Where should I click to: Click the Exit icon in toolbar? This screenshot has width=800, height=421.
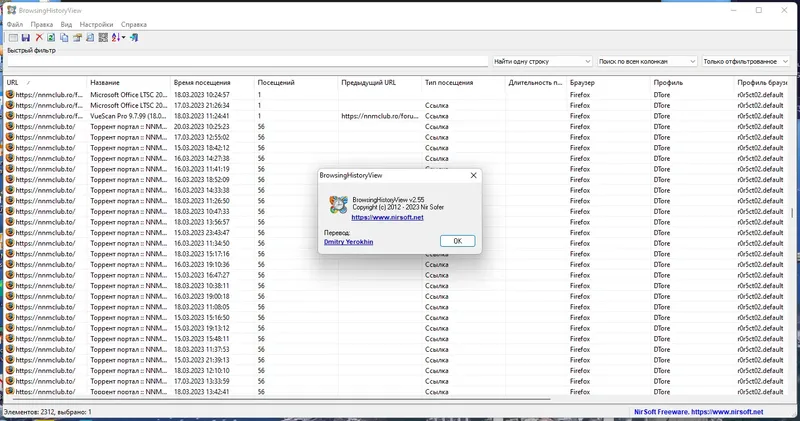click(134, 37)
